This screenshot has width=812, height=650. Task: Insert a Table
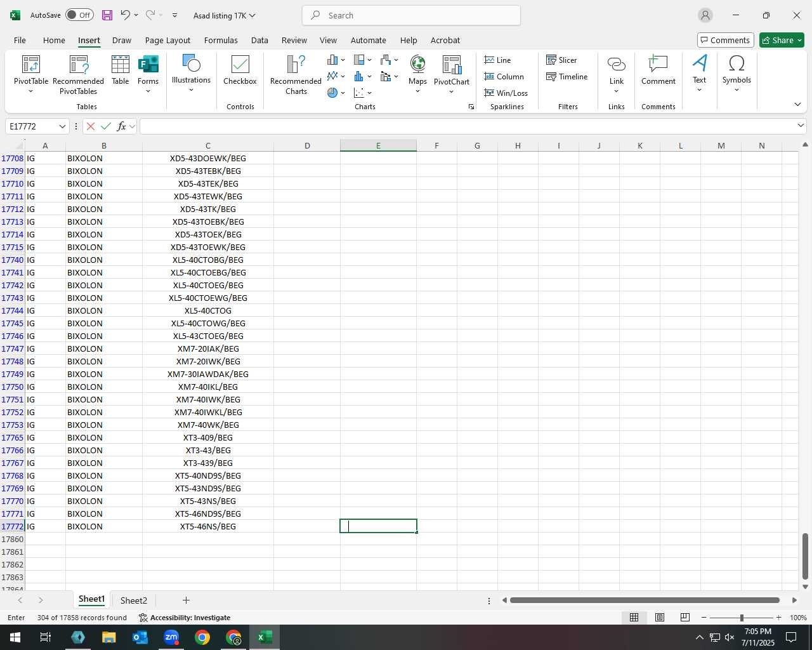coord(121,70)
